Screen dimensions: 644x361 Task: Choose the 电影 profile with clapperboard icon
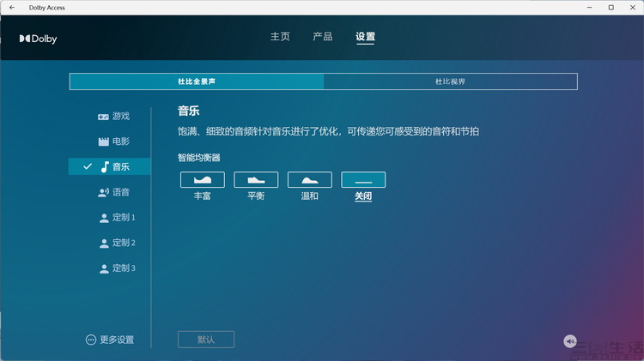click(x=113, y=141)
